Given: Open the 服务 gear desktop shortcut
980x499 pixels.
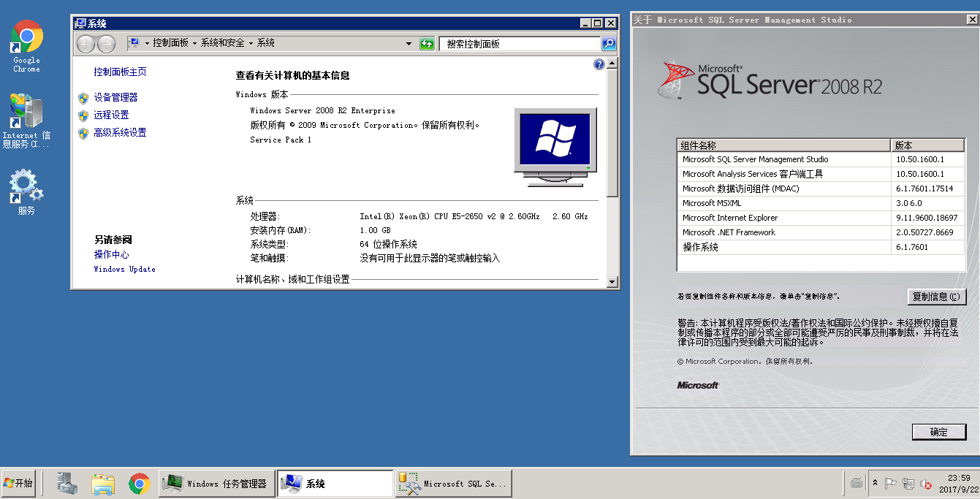Looking at the screenshot, I should coord(26,192).
